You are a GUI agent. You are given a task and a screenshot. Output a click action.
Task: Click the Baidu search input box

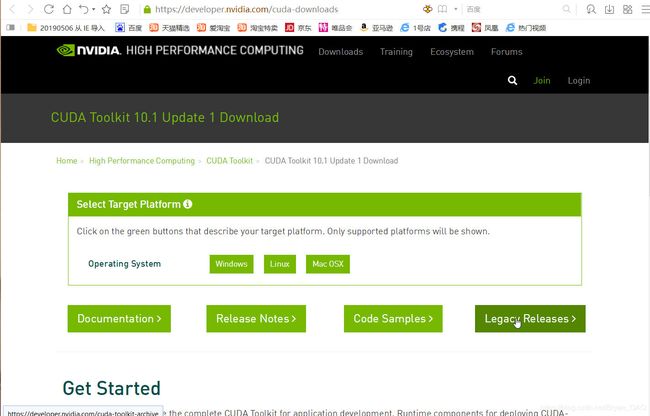[512, 9]
